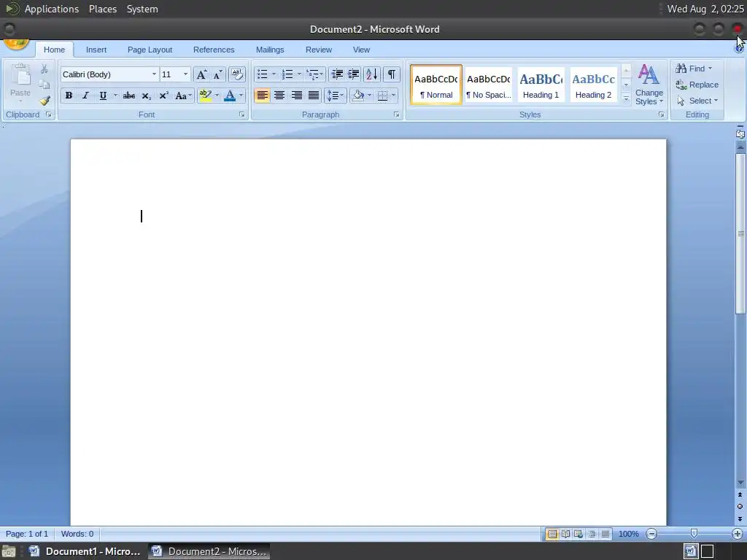The height and width of the screenshot is (560, 747).
Task: Open Word Help question mark
Action: (x=739, y=49)
